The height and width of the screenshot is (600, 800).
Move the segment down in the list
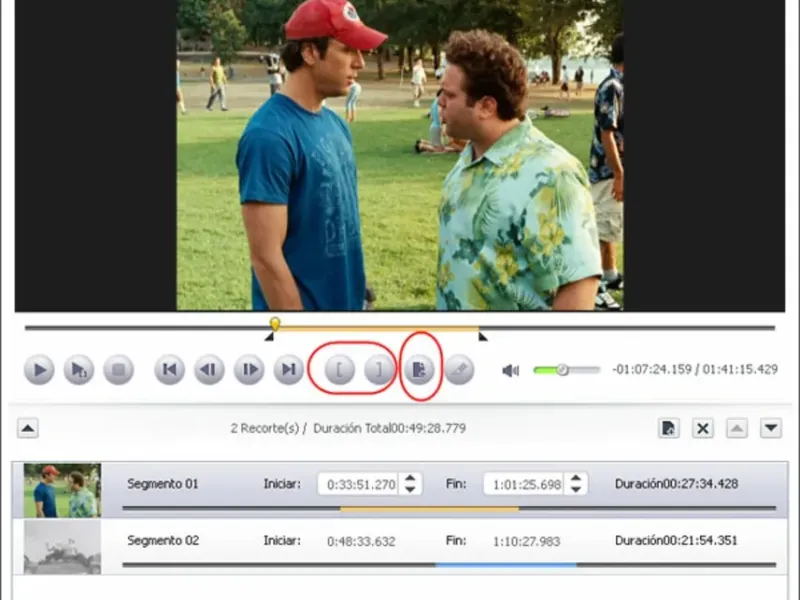click(771, 428)
